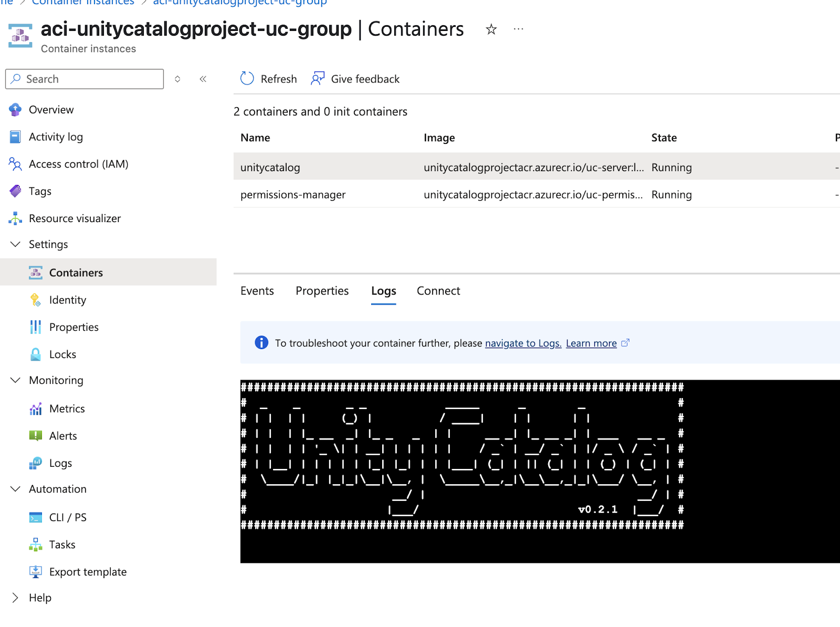Open Resource visualizer
Screen dimensions: 840x627
point(75,218)
